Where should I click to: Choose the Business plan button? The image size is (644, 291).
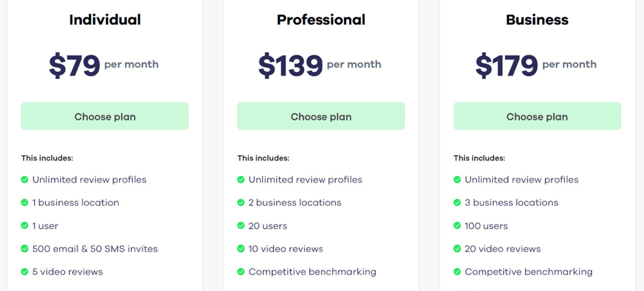tap(537, 116)
